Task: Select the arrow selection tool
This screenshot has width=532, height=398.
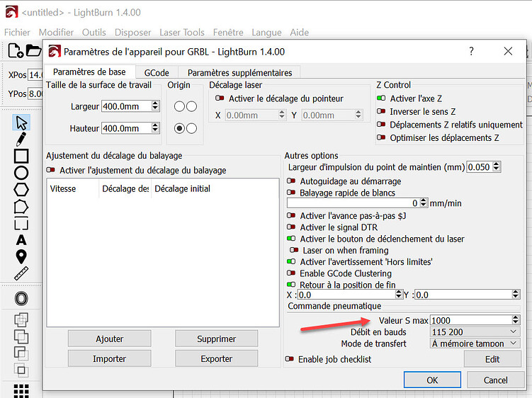Action: 21,123
